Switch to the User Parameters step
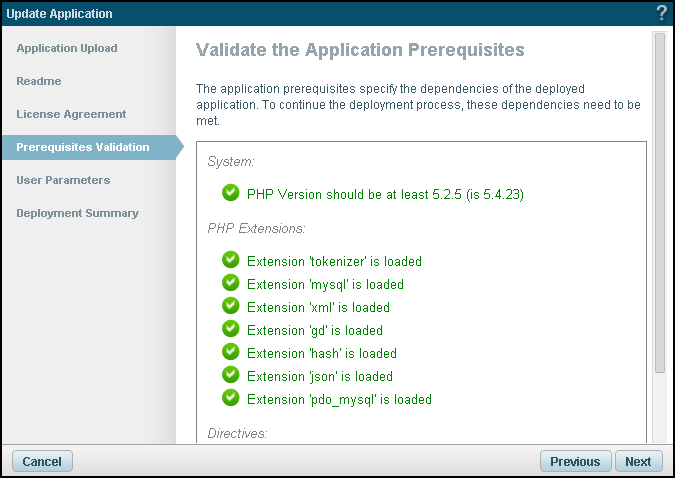 point(63,180)
